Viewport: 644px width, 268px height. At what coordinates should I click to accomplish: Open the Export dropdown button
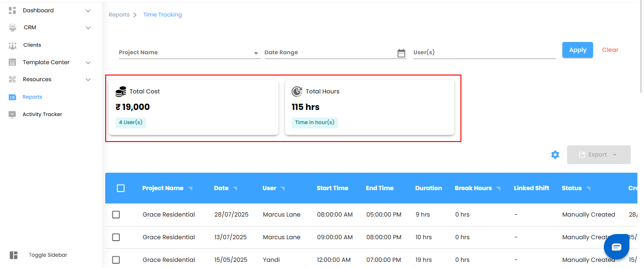[599, 155]
